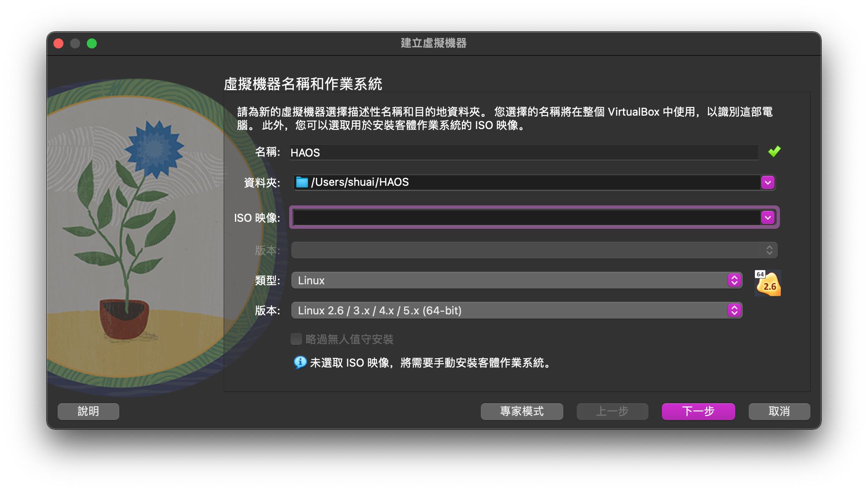The width and height of the screenshot is (868, 491).
Task: Click the /Users/shuai/HAOS folder path text
Action: (x=360, y=182)
